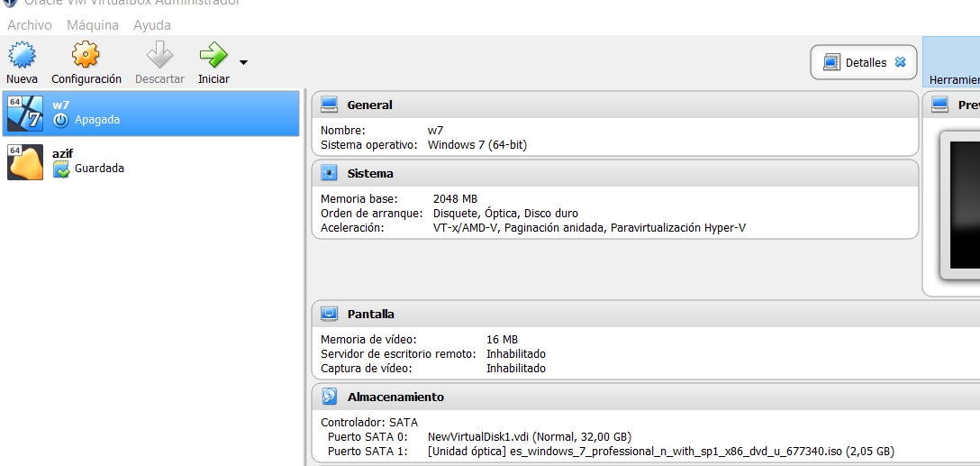980x466 pixels.
Task: Click the Sistema chip icon
Action: [x=330, y=173]
